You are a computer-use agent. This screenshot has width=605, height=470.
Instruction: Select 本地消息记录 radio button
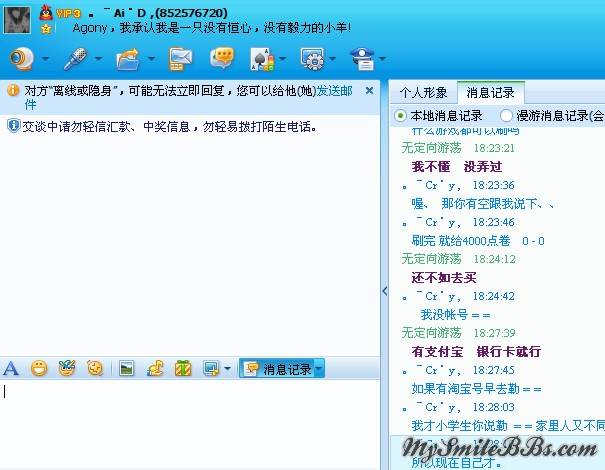click(401, 116)
